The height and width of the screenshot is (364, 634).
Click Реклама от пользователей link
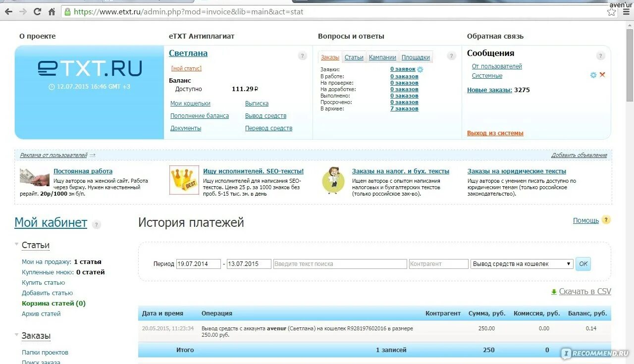pyautogui.click(x=53, y=155)
